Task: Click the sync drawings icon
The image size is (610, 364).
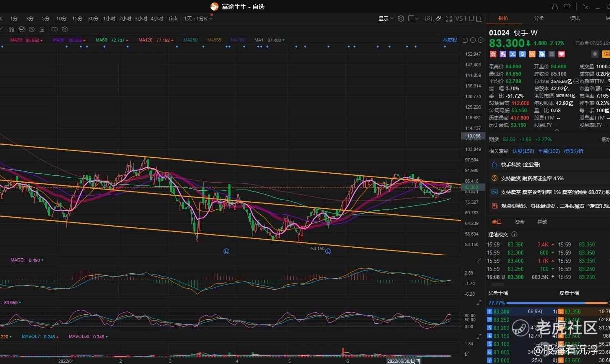Action: point(22,29)
